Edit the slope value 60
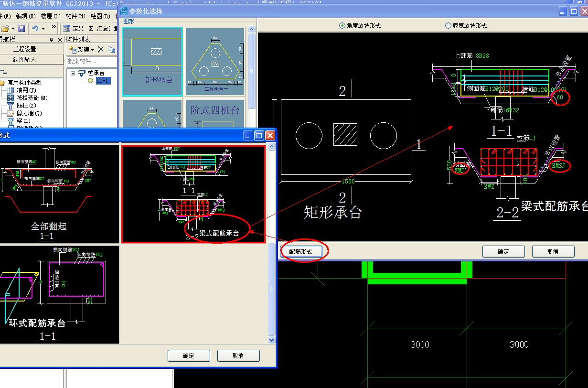The width and height of the screenshot is (588, 388). tap(559, 98)
